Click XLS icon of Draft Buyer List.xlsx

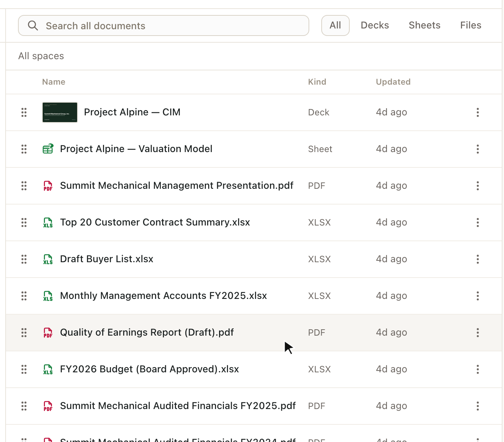click(x=48, y=259)
